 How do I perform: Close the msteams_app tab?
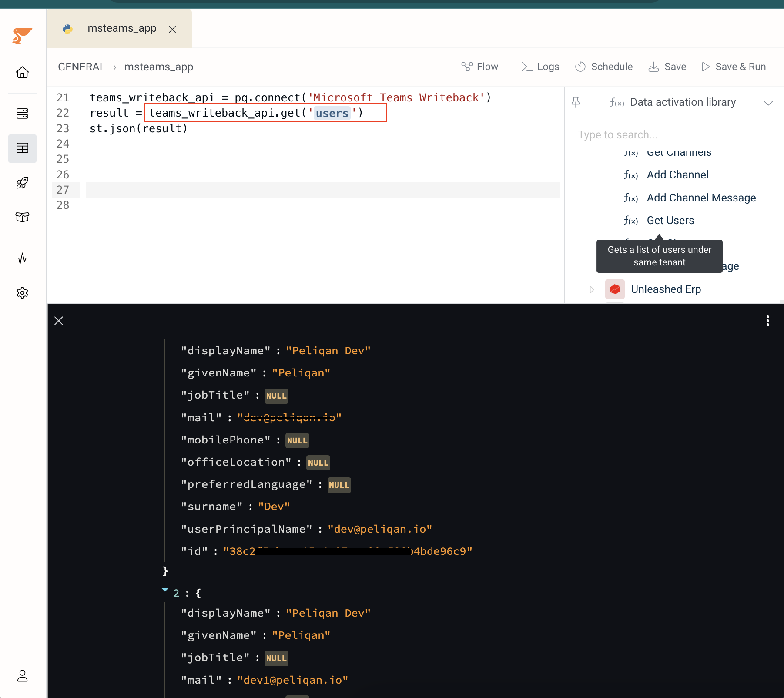(x=172, y=29)
